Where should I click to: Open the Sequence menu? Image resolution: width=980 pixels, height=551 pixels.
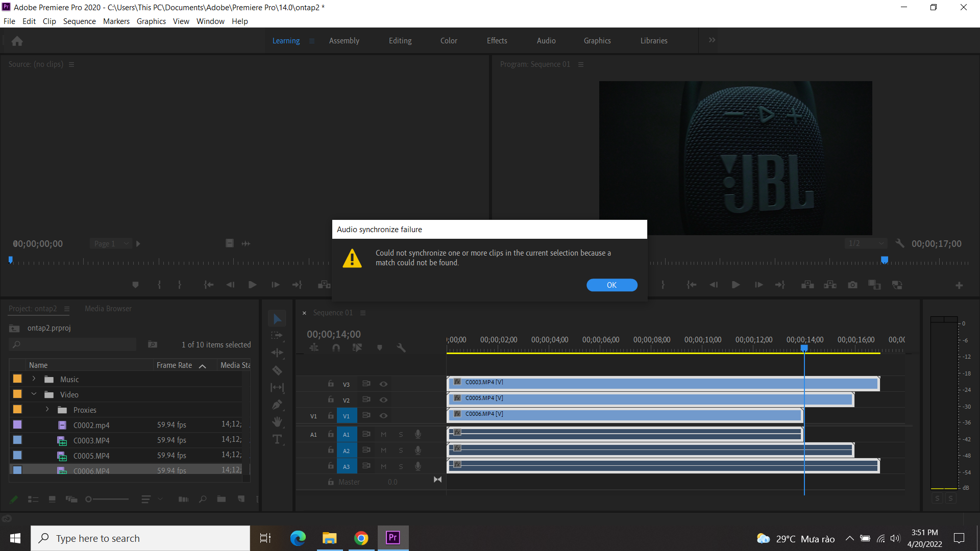tap(79, 21)
